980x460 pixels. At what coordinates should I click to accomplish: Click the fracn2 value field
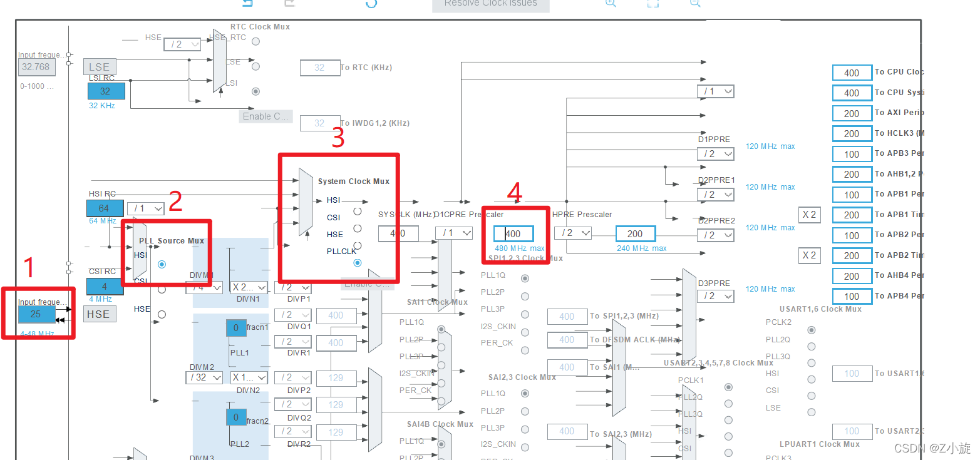(236, 417)
